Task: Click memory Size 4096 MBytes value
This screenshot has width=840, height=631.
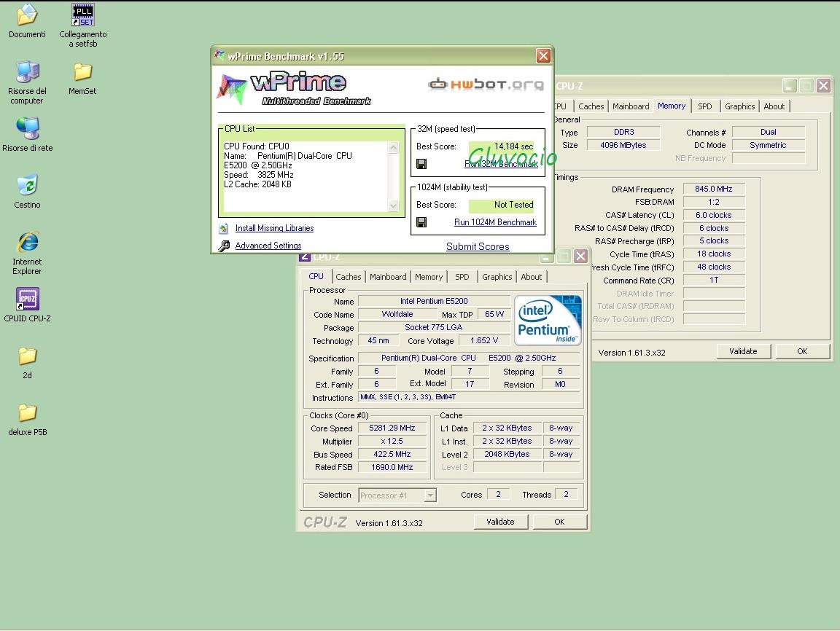Action: (x=623, y=145)
